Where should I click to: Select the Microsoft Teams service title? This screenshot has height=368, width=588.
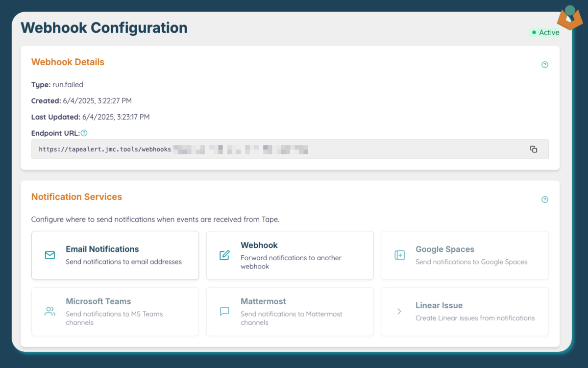[x=98, y=301]
